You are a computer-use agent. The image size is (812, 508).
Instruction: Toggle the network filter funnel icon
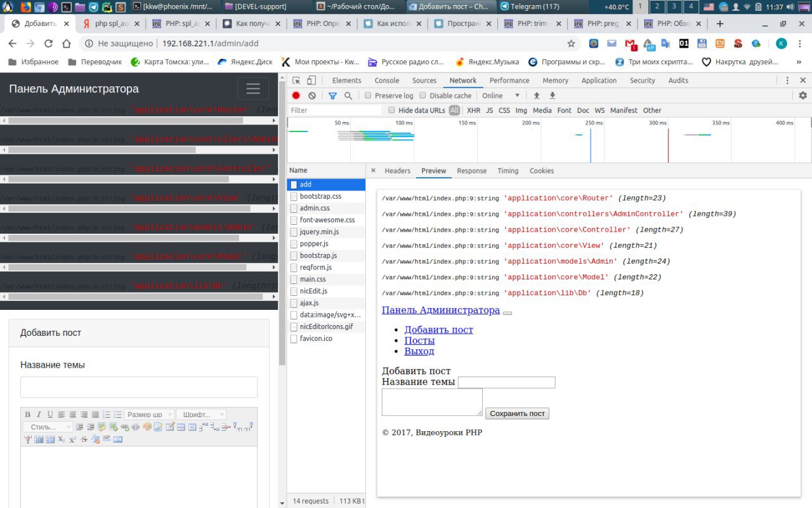332,95
